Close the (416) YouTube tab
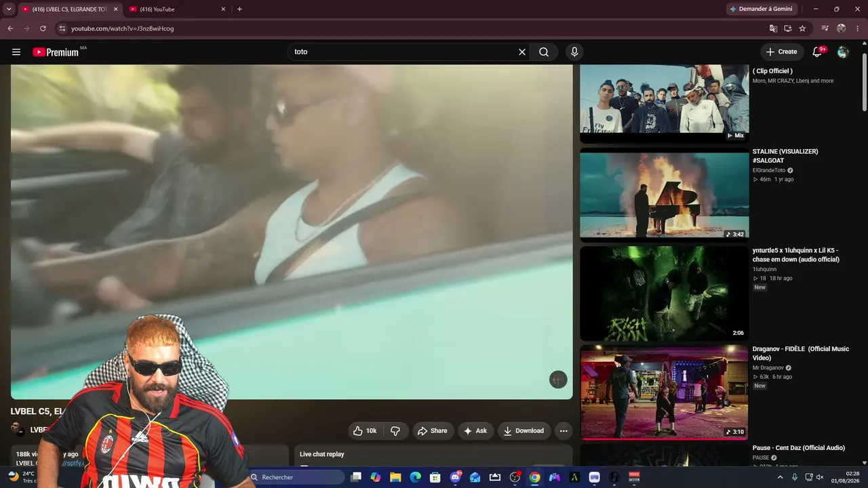The height and width of the screenshot is (488, 868). point(223,9)
